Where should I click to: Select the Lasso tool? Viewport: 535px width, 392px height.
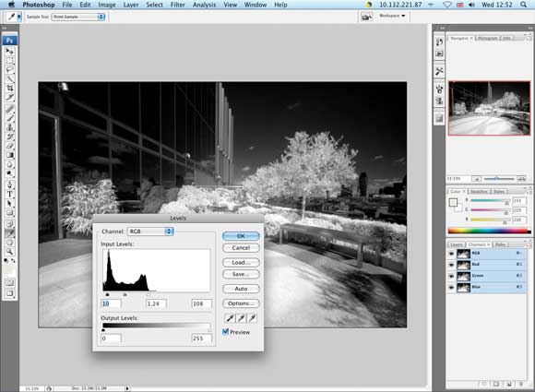(x=9, y=69)
